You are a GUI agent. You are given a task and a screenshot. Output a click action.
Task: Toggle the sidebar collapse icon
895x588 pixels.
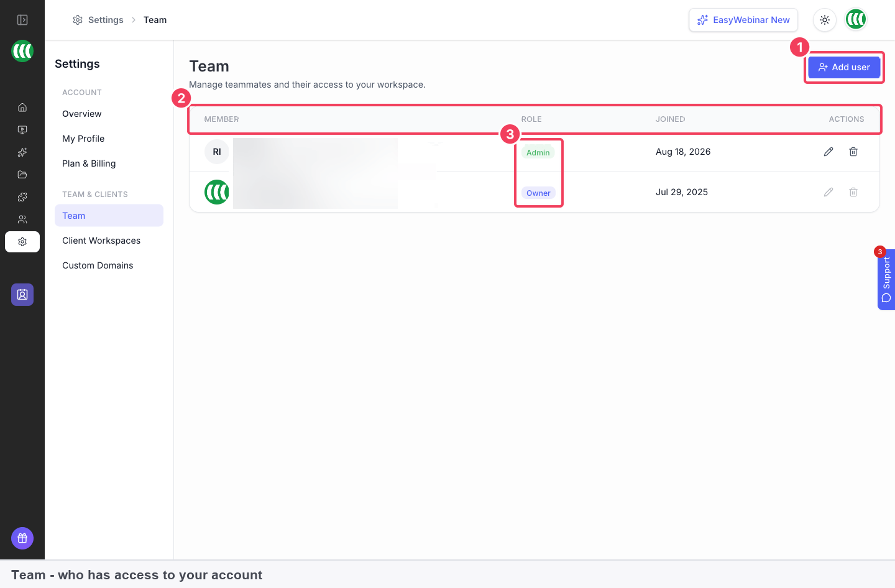click(22, 20)
